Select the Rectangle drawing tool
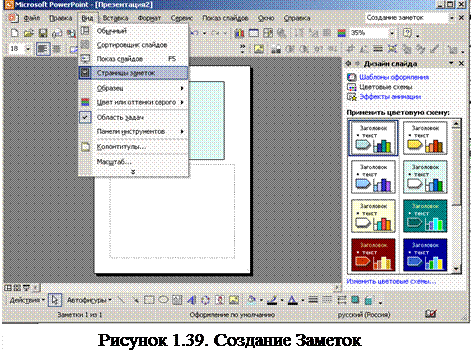471x362 pixels. coord(149,300)
